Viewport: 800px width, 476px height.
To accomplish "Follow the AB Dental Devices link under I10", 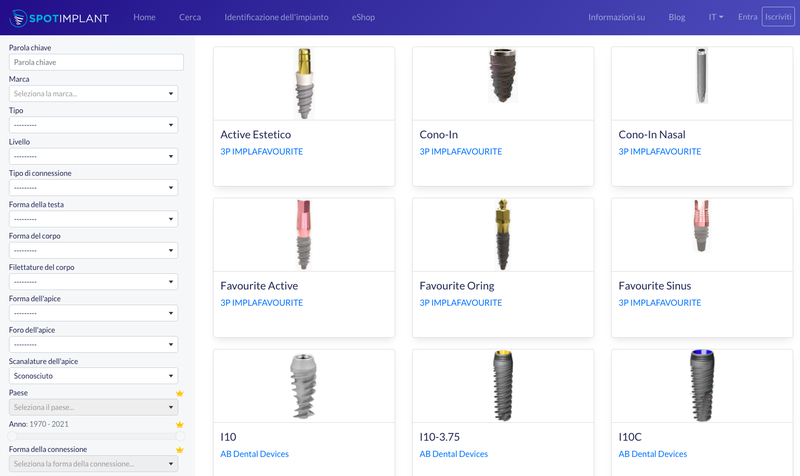I will point(255,454).
